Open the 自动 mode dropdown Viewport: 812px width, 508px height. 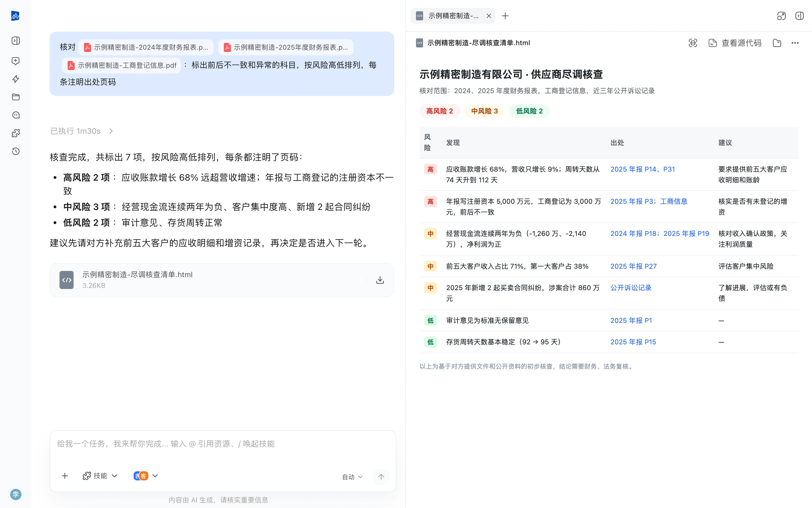(x=352, y=477)
